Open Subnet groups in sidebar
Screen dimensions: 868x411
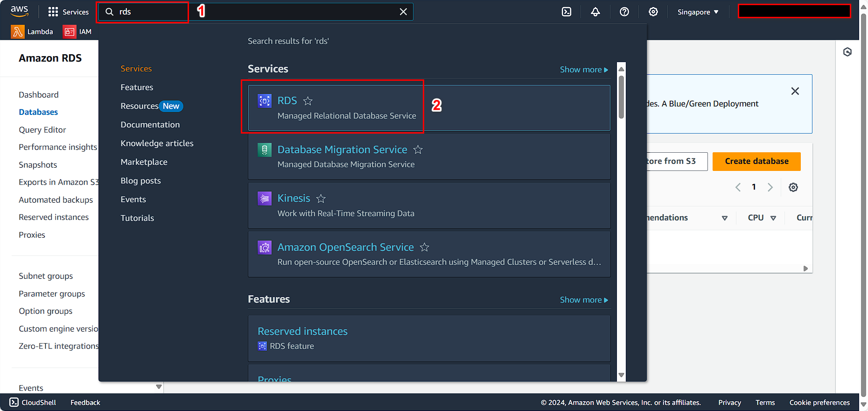click(x=46, y=276)
